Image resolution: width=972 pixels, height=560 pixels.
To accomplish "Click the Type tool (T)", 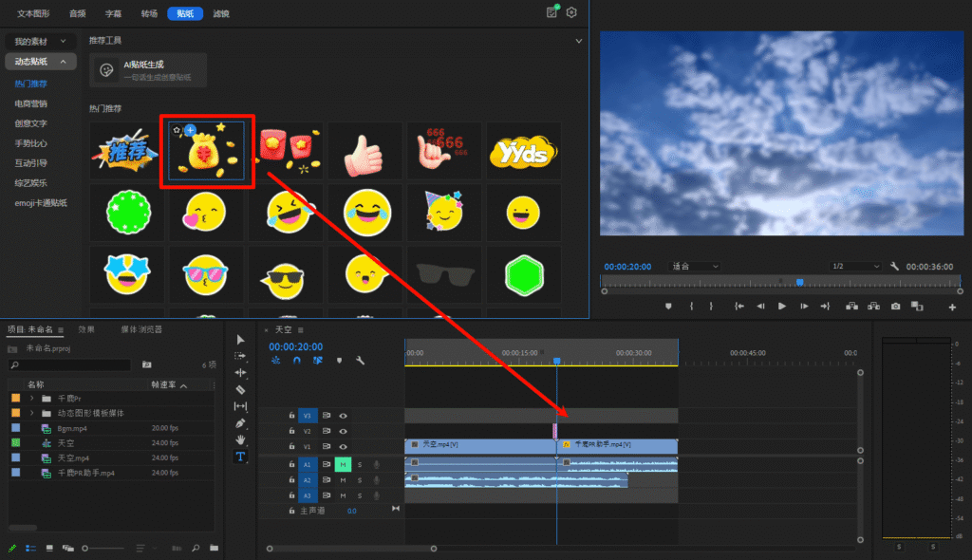I will click(x=240, y=457).
